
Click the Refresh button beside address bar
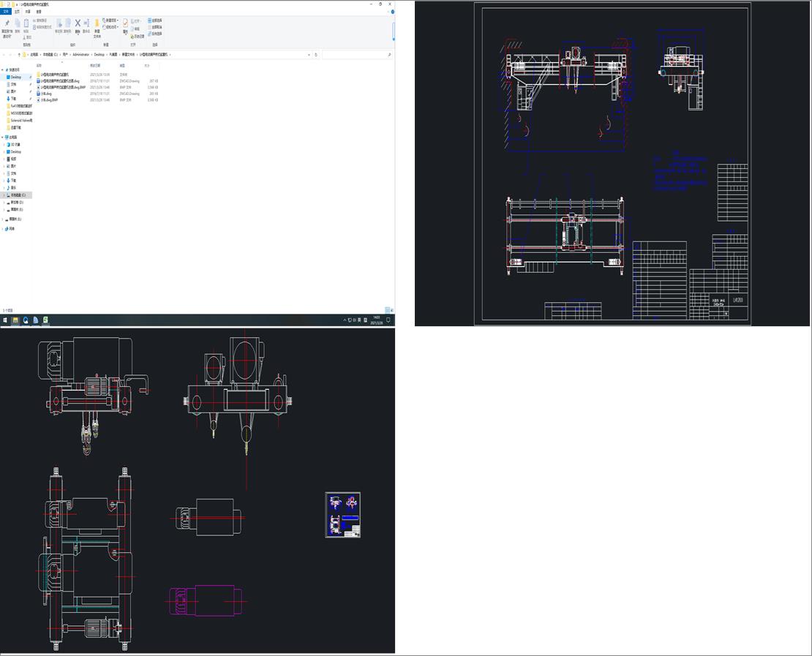tap(316, 54)
